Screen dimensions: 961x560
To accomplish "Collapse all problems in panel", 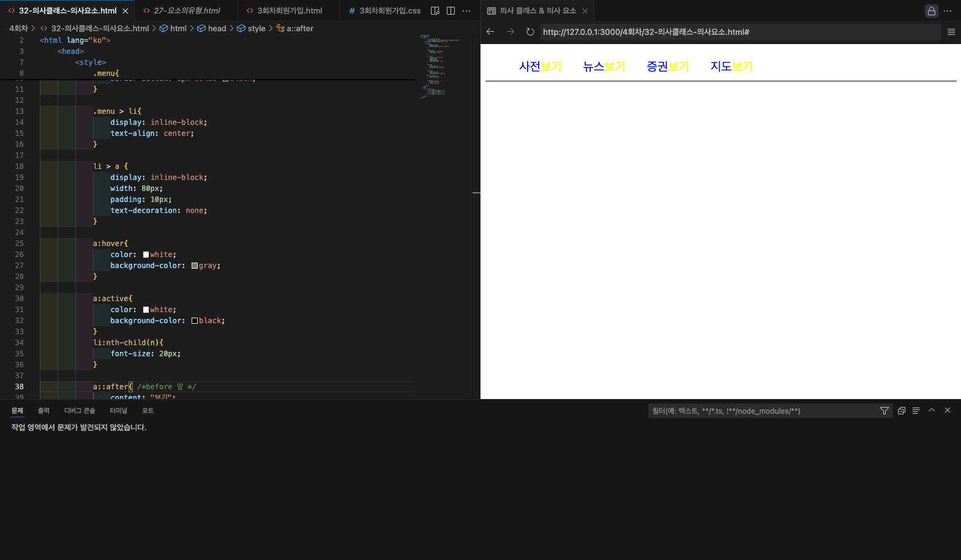I will coord(902,411).
